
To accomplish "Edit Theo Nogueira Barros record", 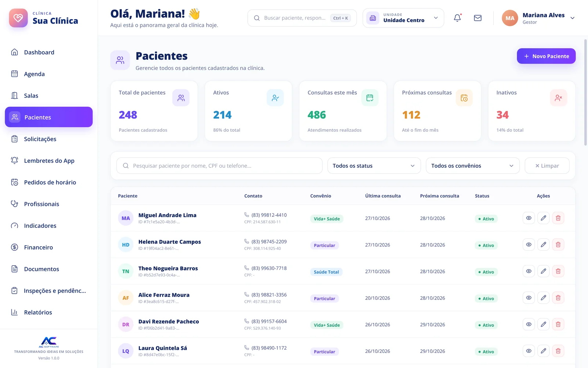I will click(x=543, y=271).
